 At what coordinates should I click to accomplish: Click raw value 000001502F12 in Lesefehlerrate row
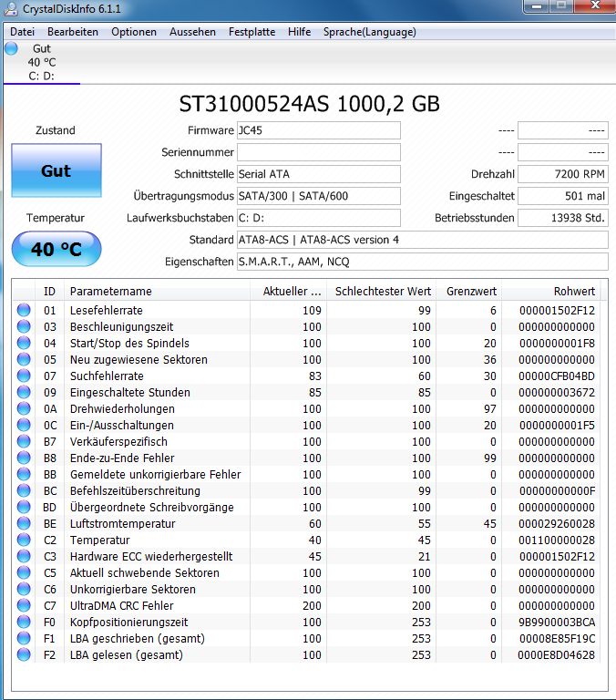coord(557,310)
